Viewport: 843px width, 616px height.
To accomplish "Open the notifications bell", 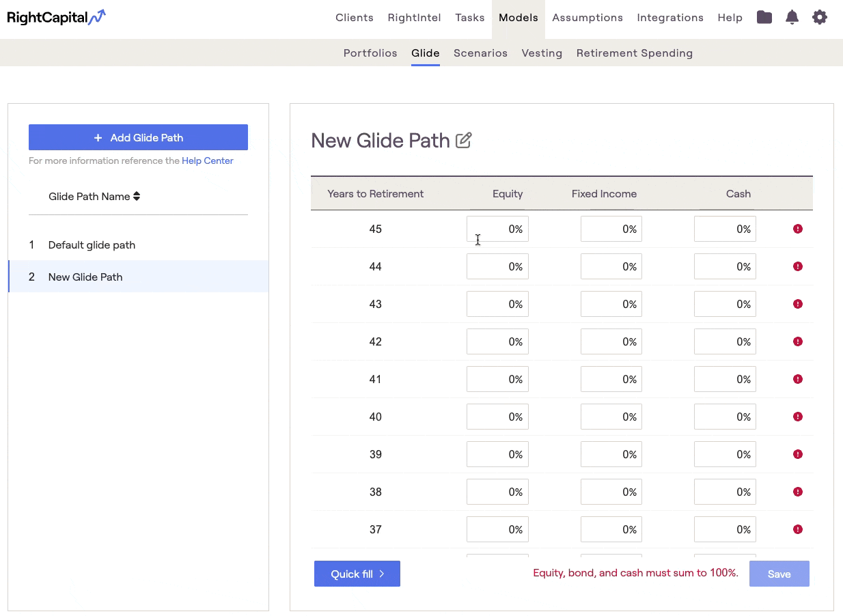I will pos(792,18).
